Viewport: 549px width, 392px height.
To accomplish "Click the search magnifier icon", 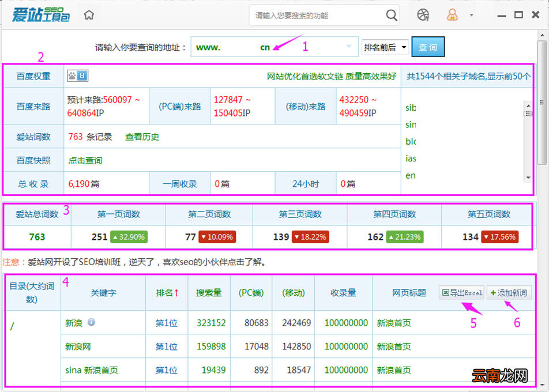I will (x=392, y=15).
